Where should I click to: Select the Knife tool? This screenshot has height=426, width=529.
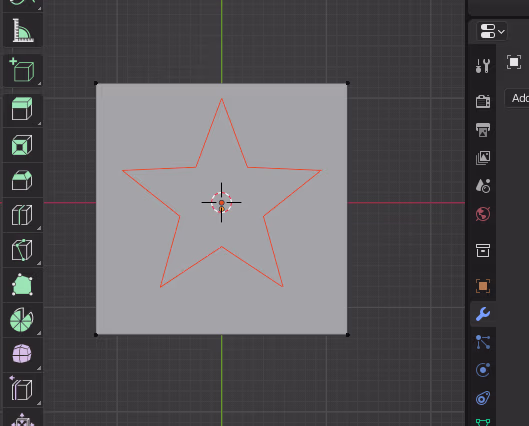pos(23,250)
